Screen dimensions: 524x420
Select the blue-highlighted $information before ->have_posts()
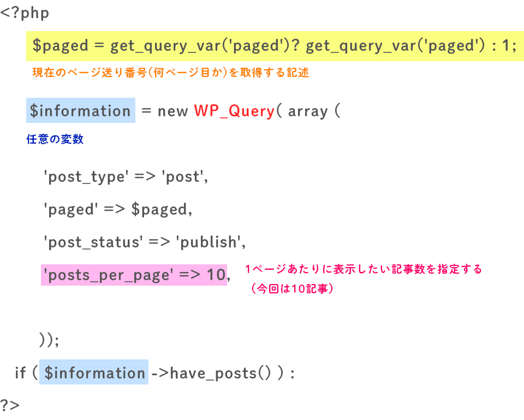pyautogui.click(x=94, y=373)
